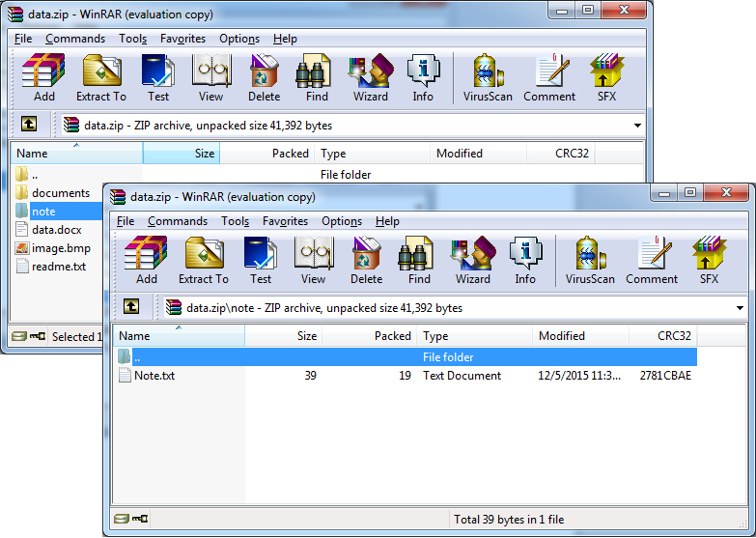Screen dimensions: 756x538
Task: Click SFX icon in back window toolbar
Action: (x=606, y=77)
